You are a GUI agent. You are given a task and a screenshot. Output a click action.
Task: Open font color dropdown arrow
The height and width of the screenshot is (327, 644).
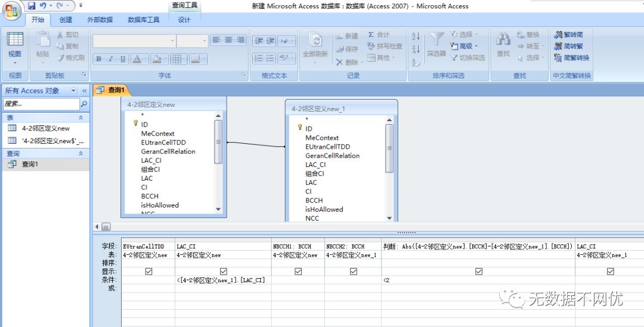coord(145,59)
